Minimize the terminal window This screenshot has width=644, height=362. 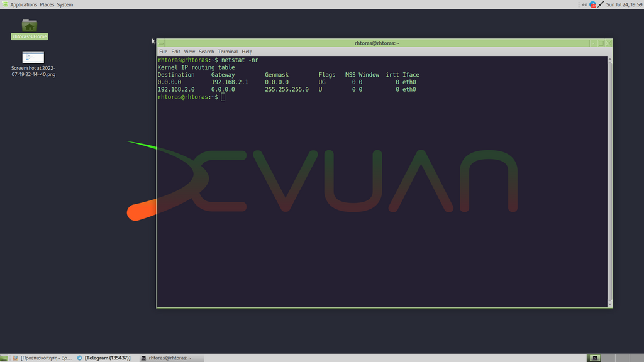(x=594, y=43)
